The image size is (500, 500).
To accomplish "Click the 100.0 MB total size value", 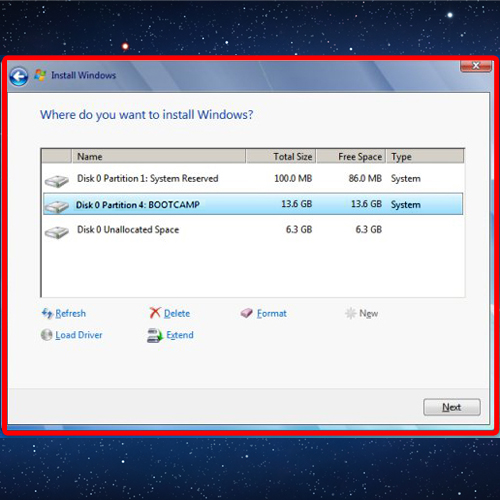I will 293,178.
